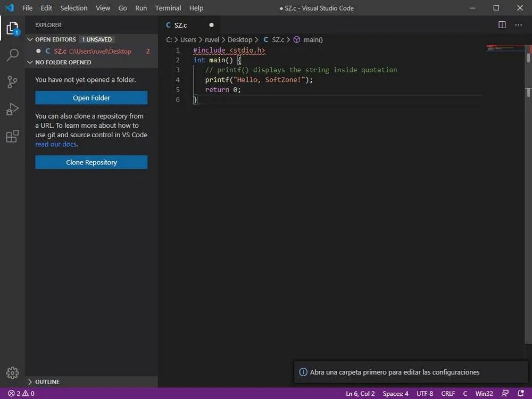Screen dimensions: 532x399
Task: Open the Manage settings gear
Action: click(x=12, y=373)
